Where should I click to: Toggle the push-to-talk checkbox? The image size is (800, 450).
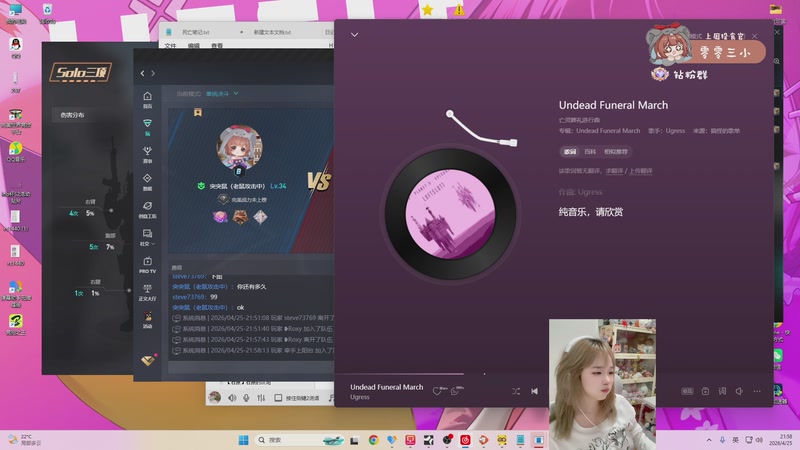[x=278, y=397]
